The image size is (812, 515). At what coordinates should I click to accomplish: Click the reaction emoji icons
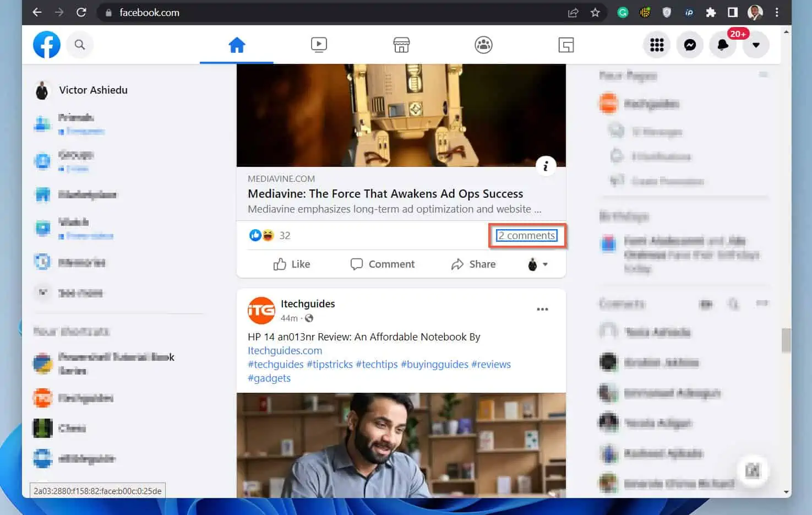261,236
